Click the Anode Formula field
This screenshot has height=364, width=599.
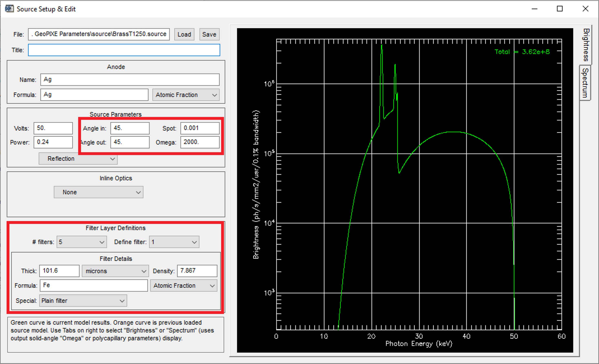(94, 95)
